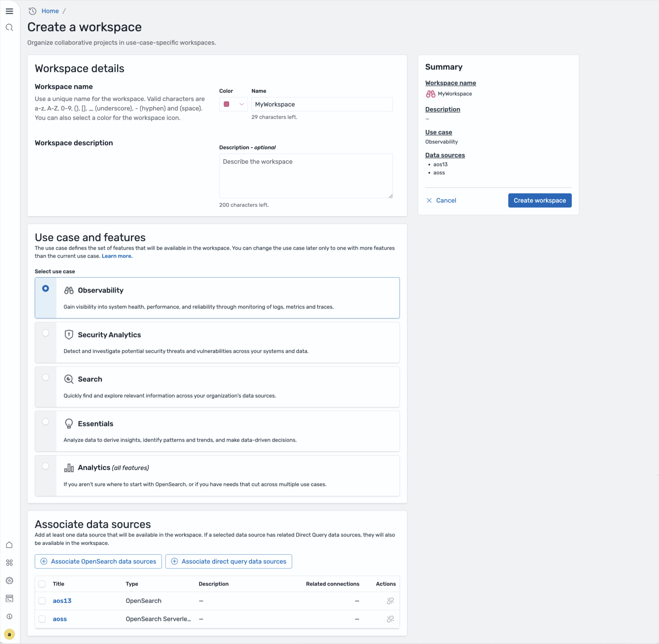Click the Type column header
659x644 pixels.
(x=132, y=584)
